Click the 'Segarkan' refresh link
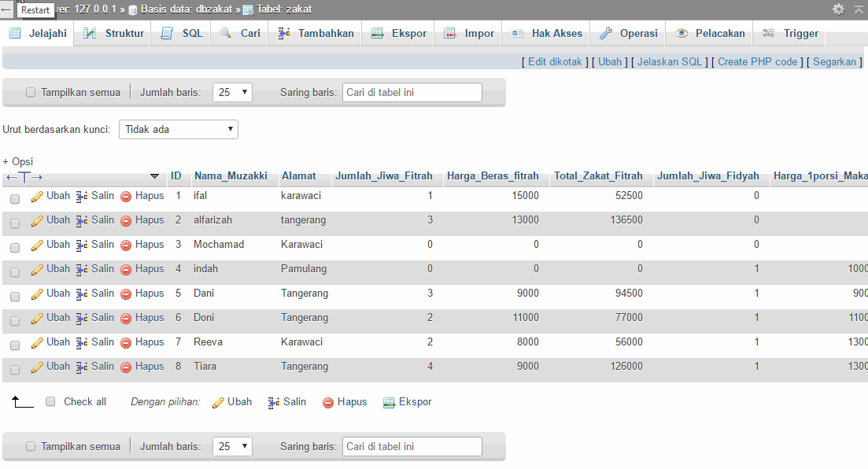The width and height of the screenshot is (868, 469). tap(834, 61)
